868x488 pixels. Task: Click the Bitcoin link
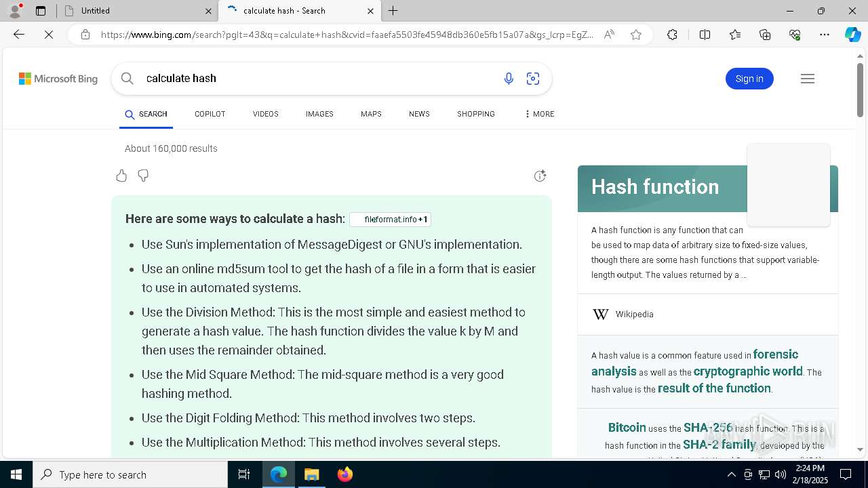[627, 428]
